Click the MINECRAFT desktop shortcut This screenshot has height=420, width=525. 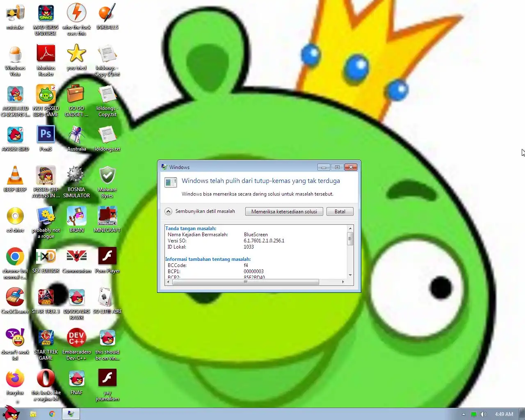pyautogui.click(x=107, y=219)
